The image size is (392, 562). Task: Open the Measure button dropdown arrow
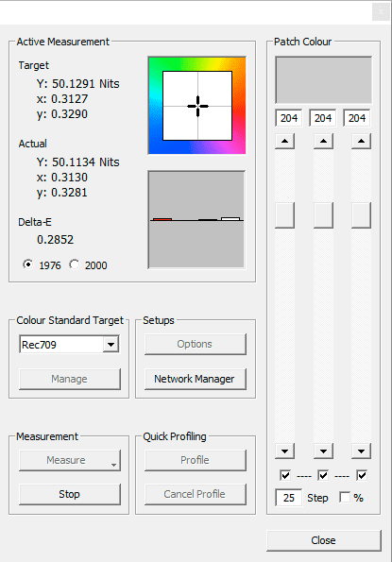tap(113, 465)
